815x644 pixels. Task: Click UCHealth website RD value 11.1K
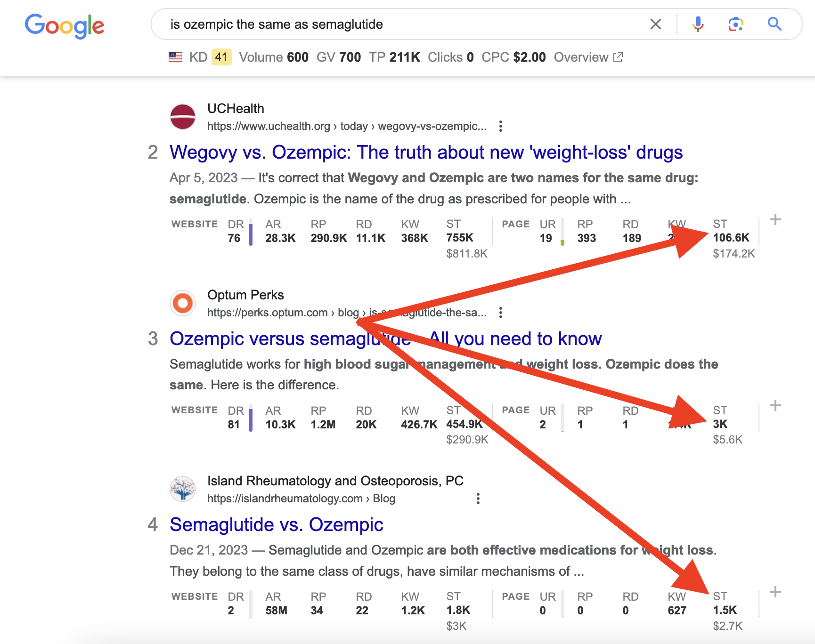pyautogui.click(x=371, y=238)
